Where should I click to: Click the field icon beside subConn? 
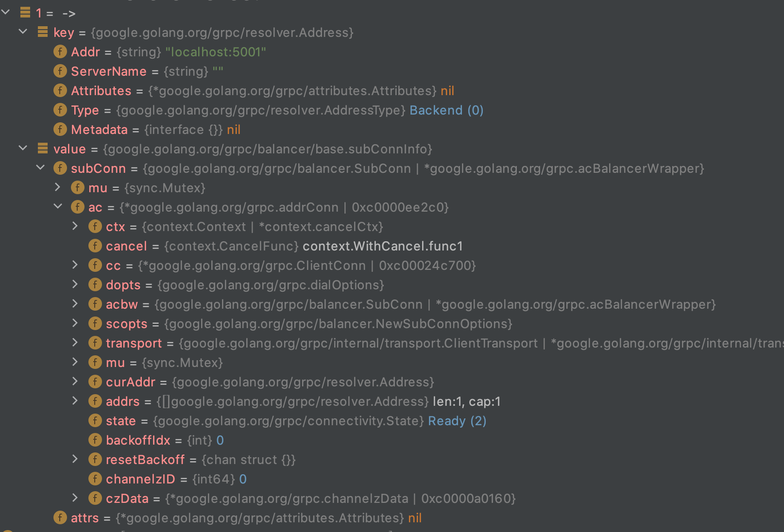pyautogui.click(x=60, y=168)
